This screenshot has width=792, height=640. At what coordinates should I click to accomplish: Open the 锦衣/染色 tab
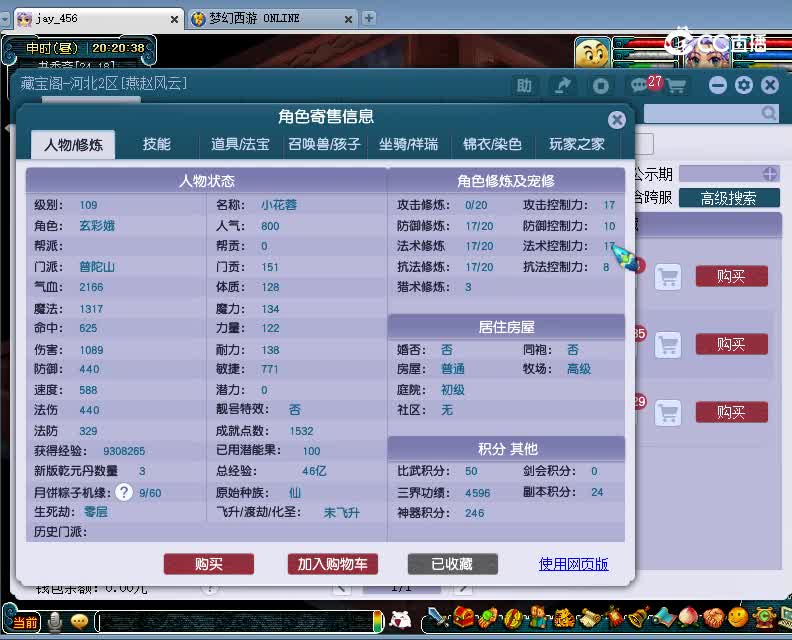pyautogui.click(x=492, y=144)
